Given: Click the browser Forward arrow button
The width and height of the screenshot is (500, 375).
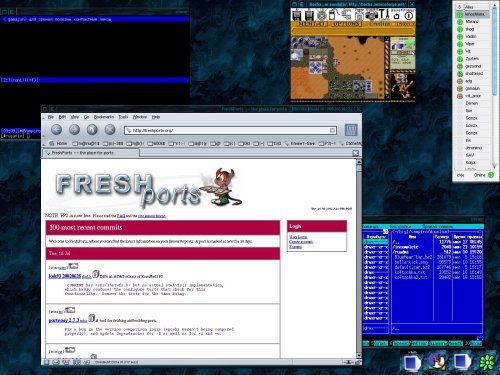Looking at the screenshot, I should 74,130.
